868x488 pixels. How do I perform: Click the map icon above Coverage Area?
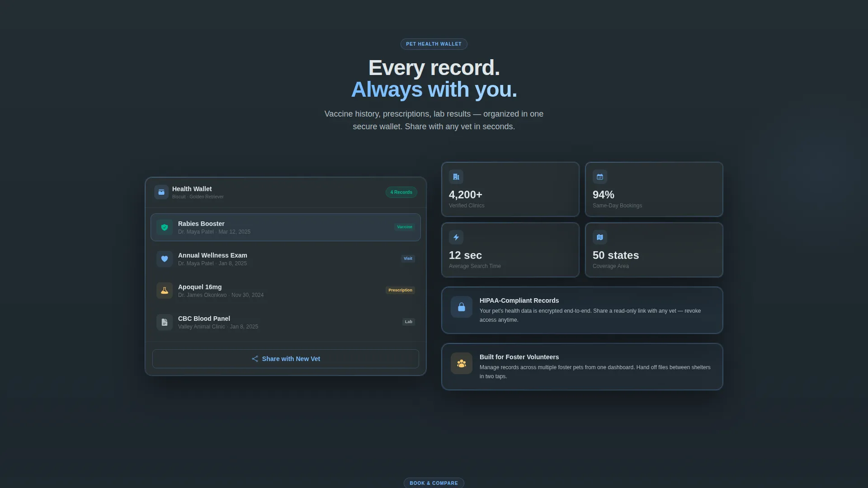[x=600, y=237]
